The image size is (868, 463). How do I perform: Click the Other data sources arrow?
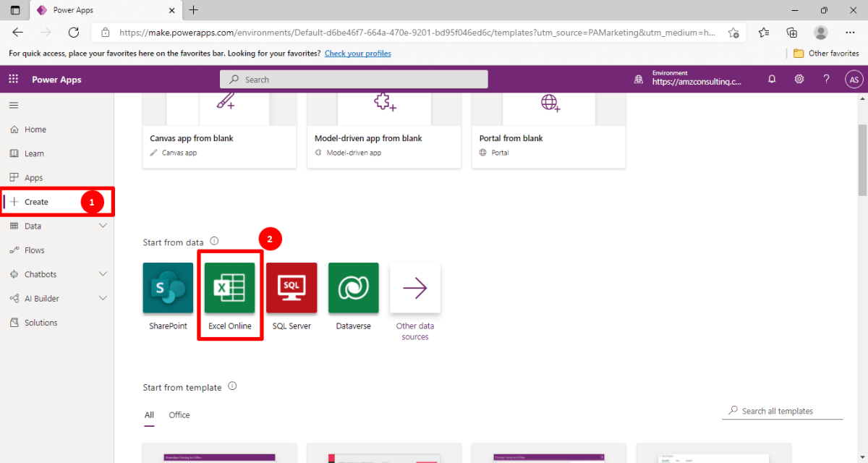point(414,287)
